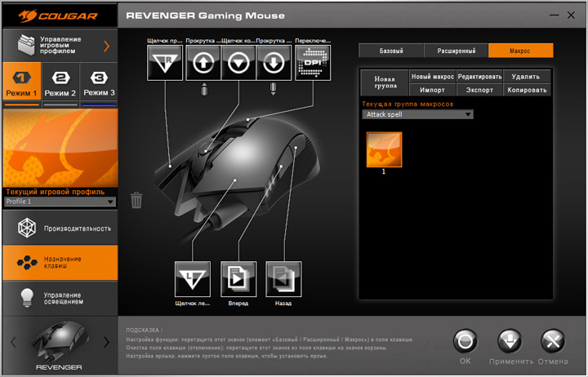Viewport: 588px width, 377px height.
Task: Open Назначение клавиш section
Action: (60, 262)
